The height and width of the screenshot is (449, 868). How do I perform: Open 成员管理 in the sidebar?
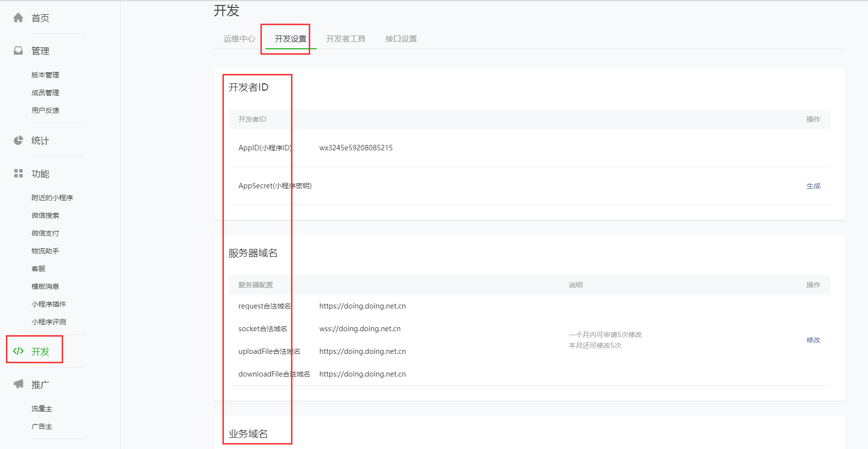tap(45, 93)
